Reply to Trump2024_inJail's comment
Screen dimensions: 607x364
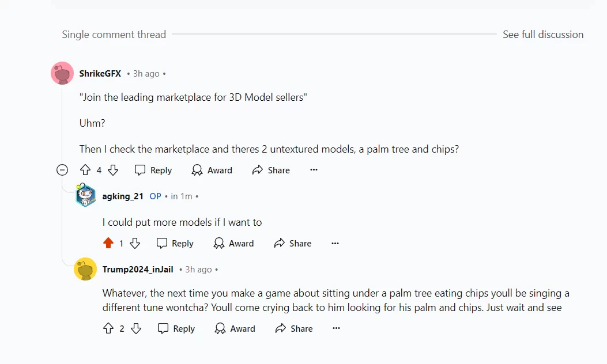tap(176, 328)
